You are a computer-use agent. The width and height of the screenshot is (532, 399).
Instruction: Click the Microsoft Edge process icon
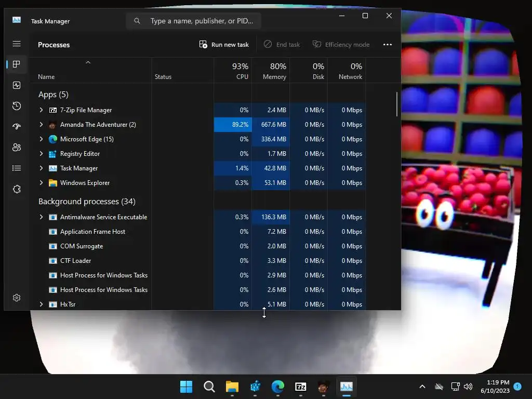53,139
